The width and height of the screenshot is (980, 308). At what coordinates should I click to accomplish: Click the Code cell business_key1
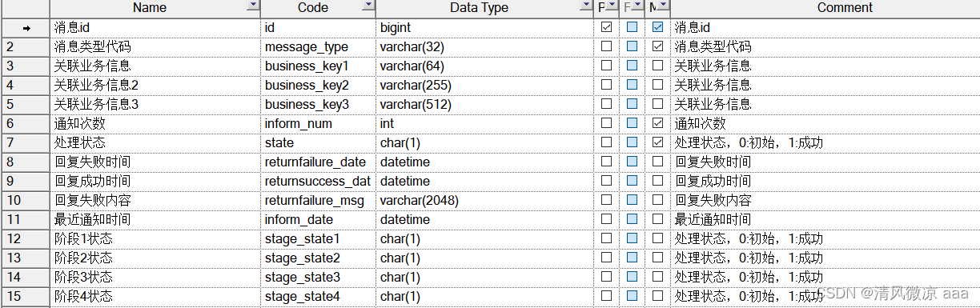coord(319,66)
